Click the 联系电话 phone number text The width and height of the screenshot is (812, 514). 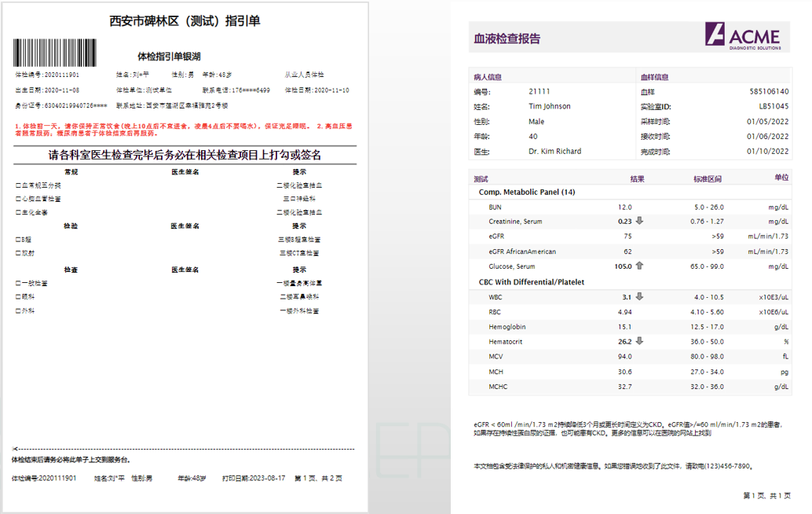click(x=236, y=90)
